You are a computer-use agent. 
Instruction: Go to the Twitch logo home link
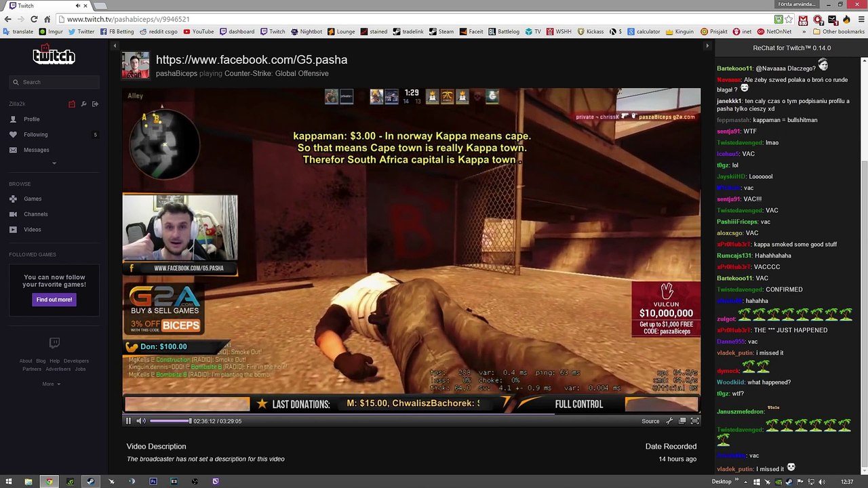click(x=54, y=55)
